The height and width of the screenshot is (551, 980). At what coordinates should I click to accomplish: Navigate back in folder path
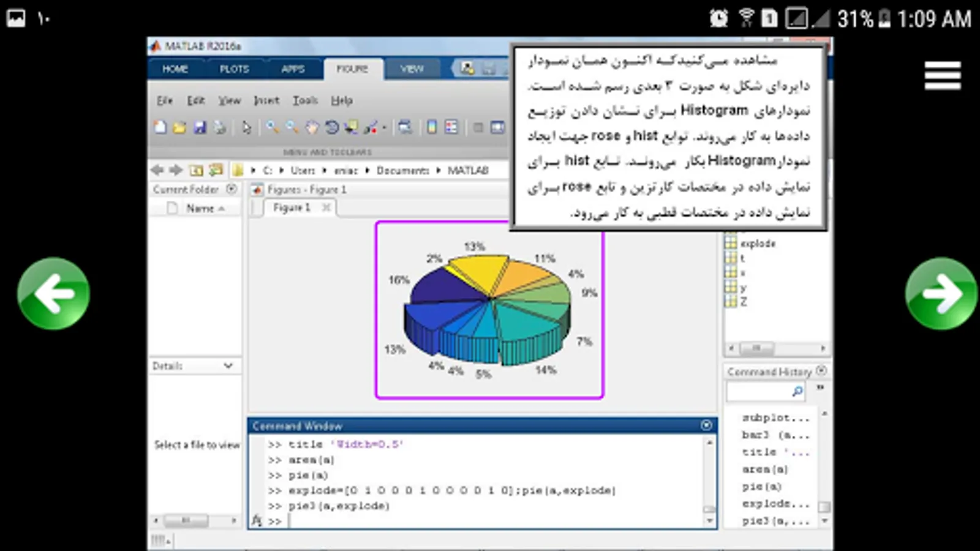tap(157, 170)
